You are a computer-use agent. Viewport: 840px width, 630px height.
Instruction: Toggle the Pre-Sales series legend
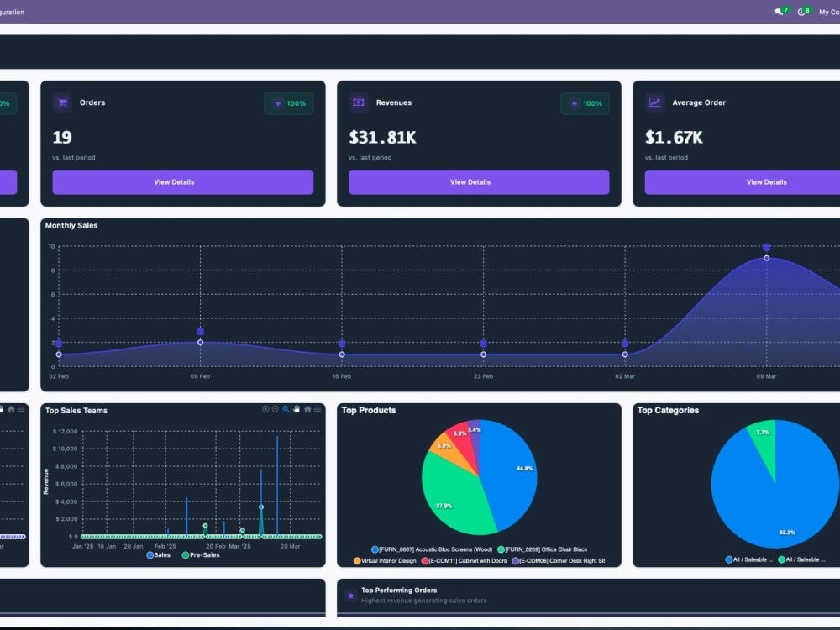point(201,555)
